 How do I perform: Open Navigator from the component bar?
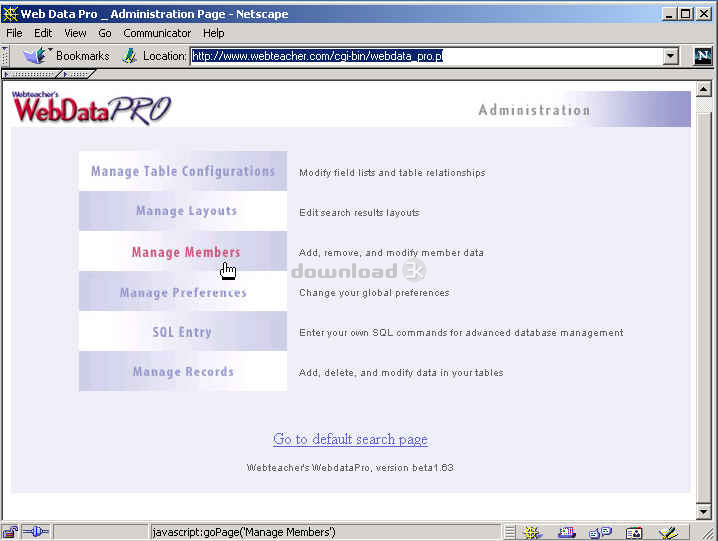point(532,532)
